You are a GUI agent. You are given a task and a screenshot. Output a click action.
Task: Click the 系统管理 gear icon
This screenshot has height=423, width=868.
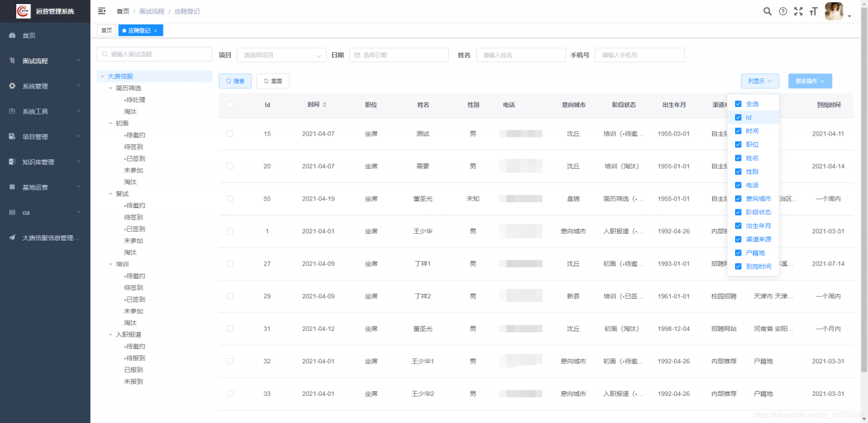pos(12,86)
